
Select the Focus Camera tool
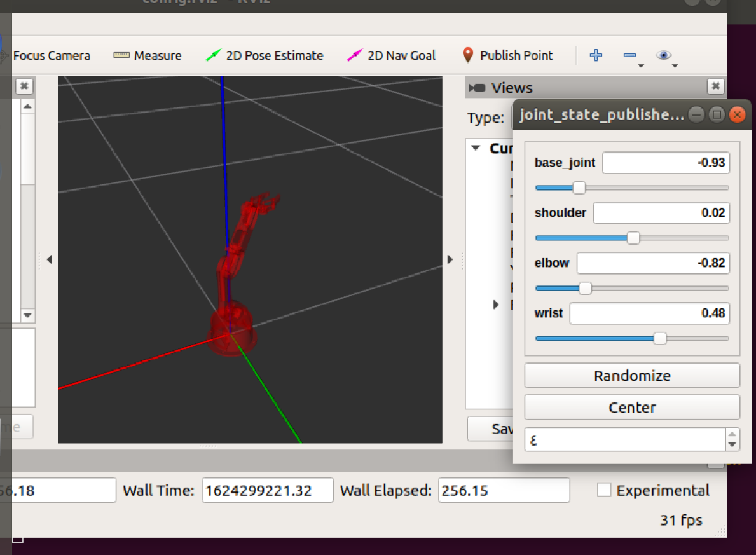(51, 55)
